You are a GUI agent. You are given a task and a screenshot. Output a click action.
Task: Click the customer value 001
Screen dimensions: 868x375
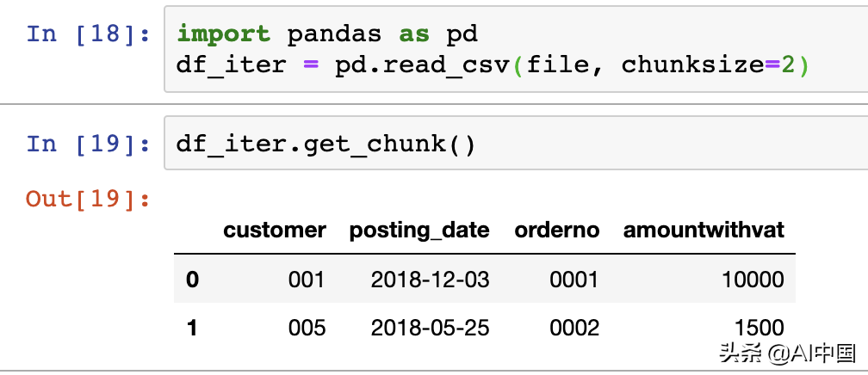pos(307,280)
